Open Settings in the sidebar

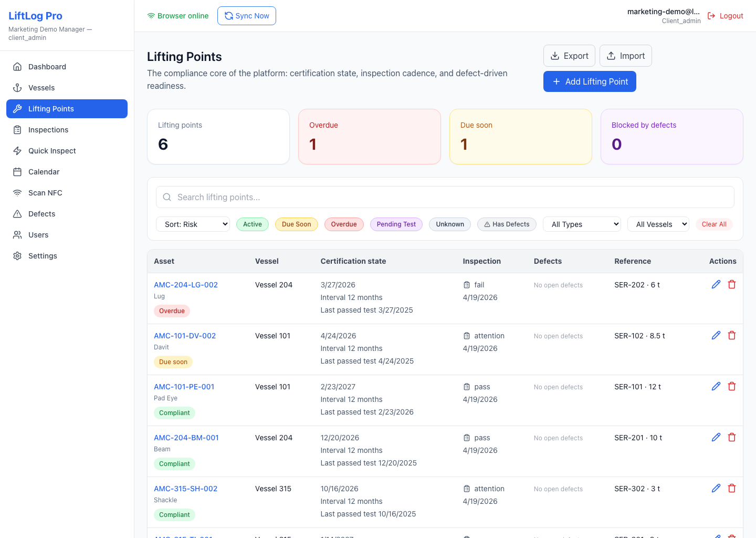(67, 256)
